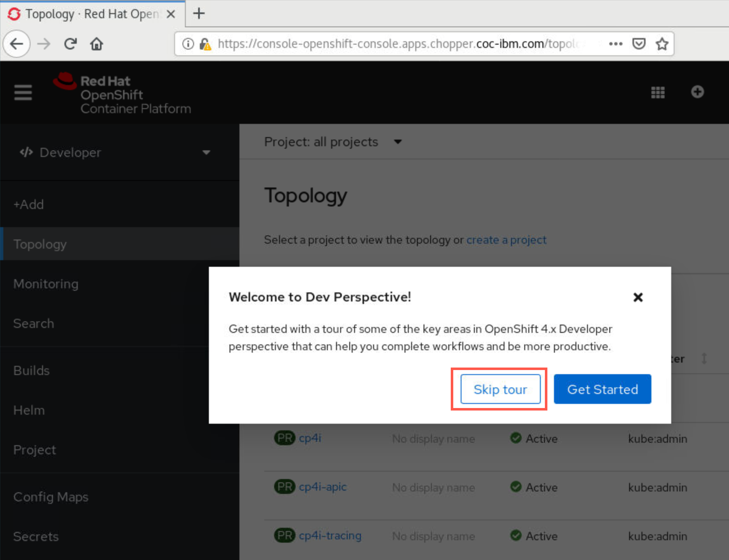Sort the table by the column sort arrow
729x560 pixels.
pos(704,358)
